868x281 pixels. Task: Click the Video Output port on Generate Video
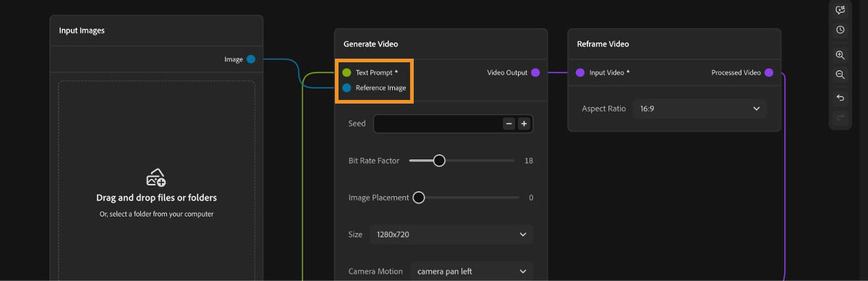(535, 72)
